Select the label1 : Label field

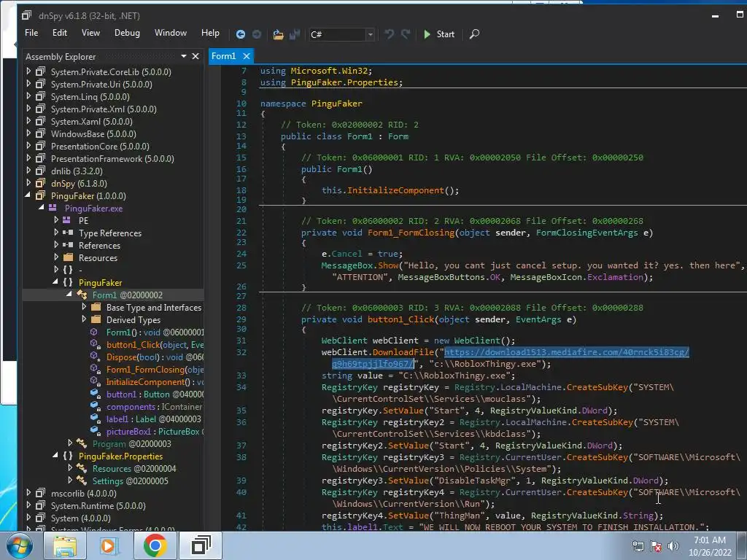[x=153, y=419]
